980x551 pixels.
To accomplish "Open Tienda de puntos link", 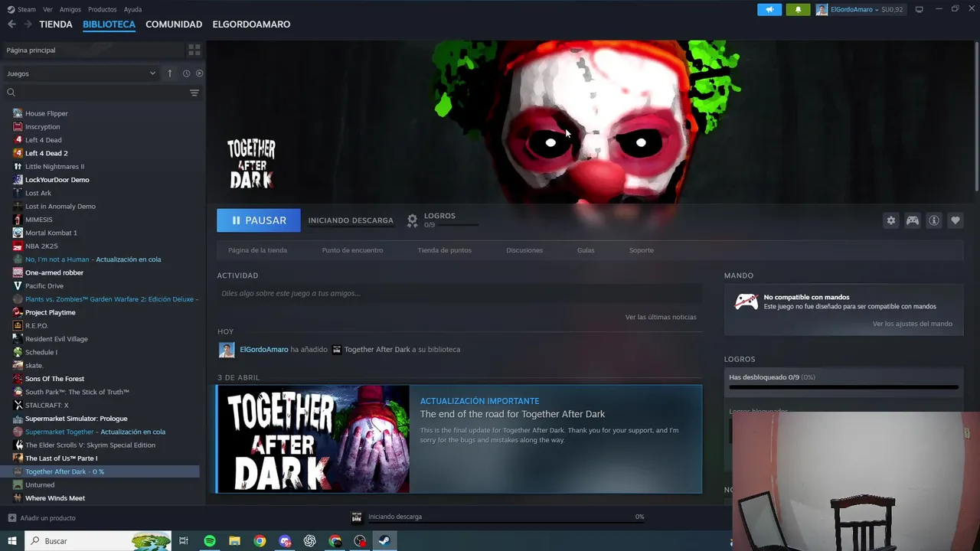I will [444, 250].
